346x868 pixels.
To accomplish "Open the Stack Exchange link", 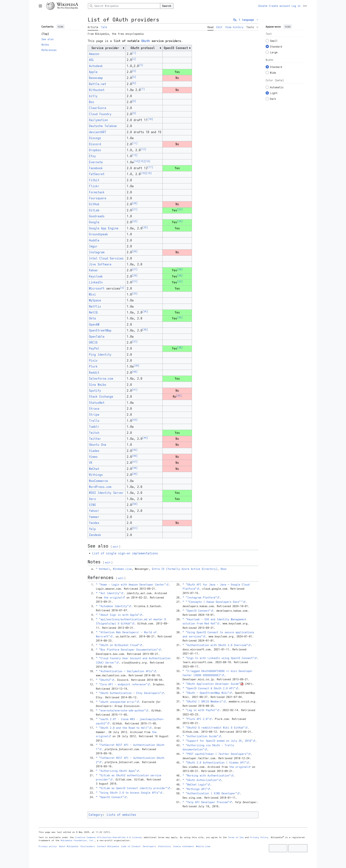I will 101,397.
